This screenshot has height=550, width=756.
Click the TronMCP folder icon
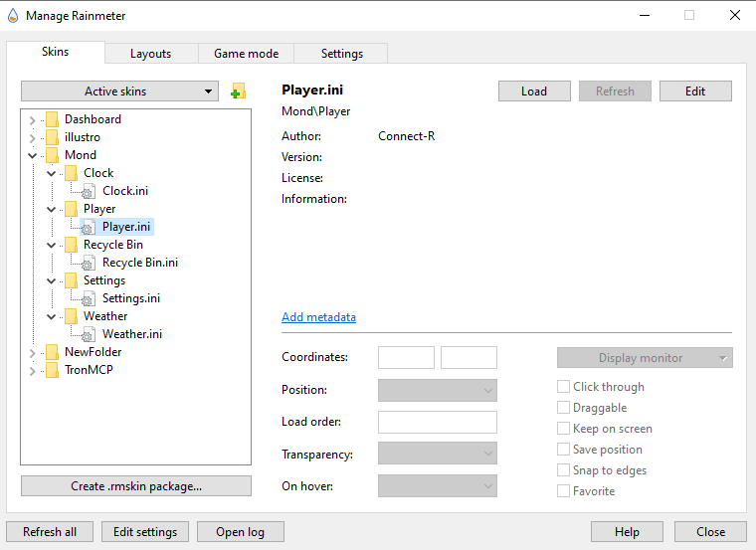click(x=52, y=370)
